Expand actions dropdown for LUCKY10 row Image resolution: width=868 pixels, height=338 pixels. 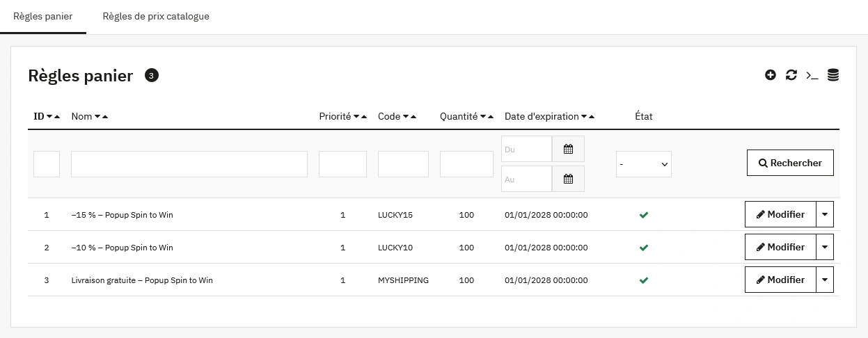click(x=825, y=247)
